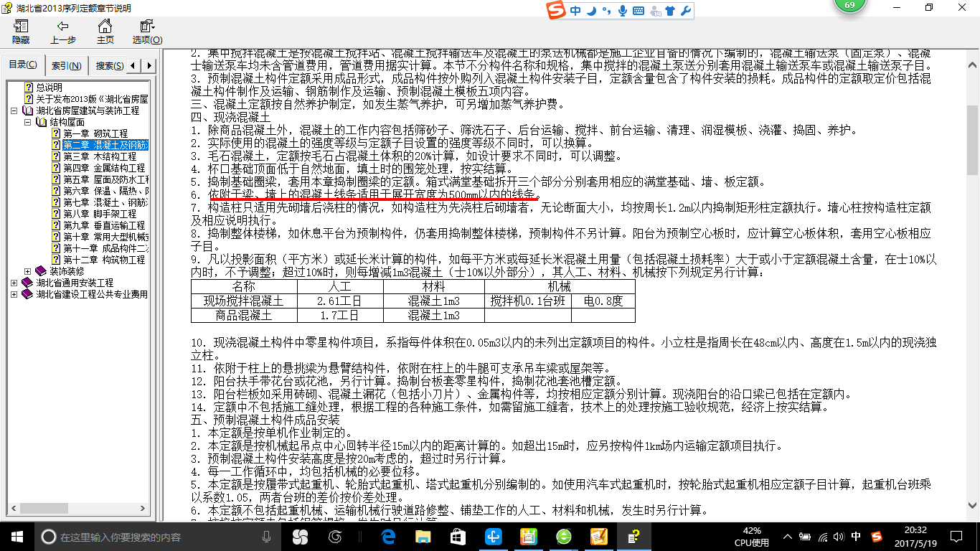The image size is (980, 551).
Task: Select the 第九章 垂直运输工程 topic
Action: pyautogui.click(x=104, y=225)
